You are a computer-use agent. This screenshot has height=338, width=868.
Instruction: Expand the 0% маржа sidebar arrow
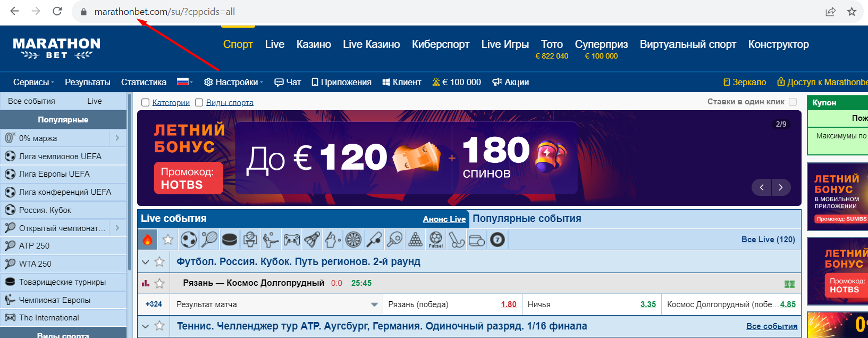pos(117,138)
